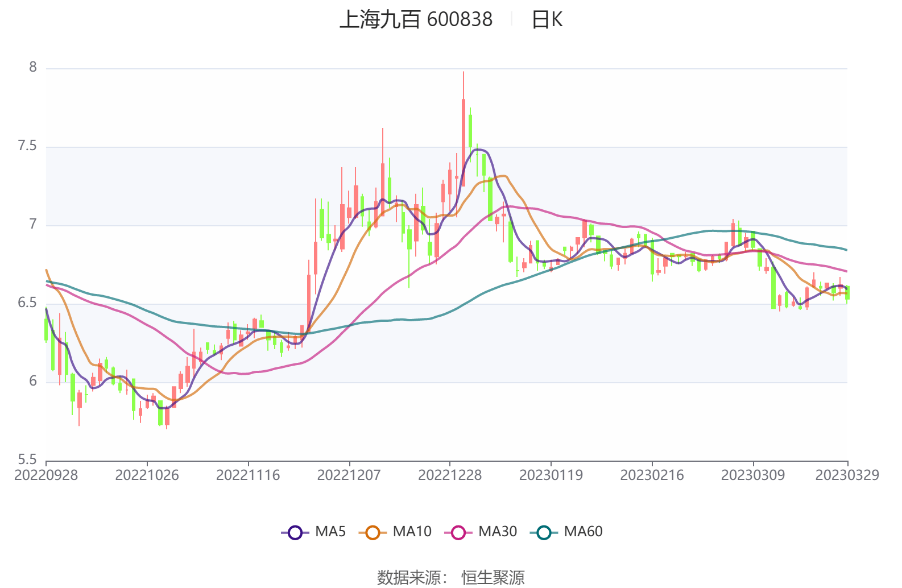Viewport: 902px width, 588px height.
Task: Toggle the MA10 legend series
Action: [x=395, y=532]
